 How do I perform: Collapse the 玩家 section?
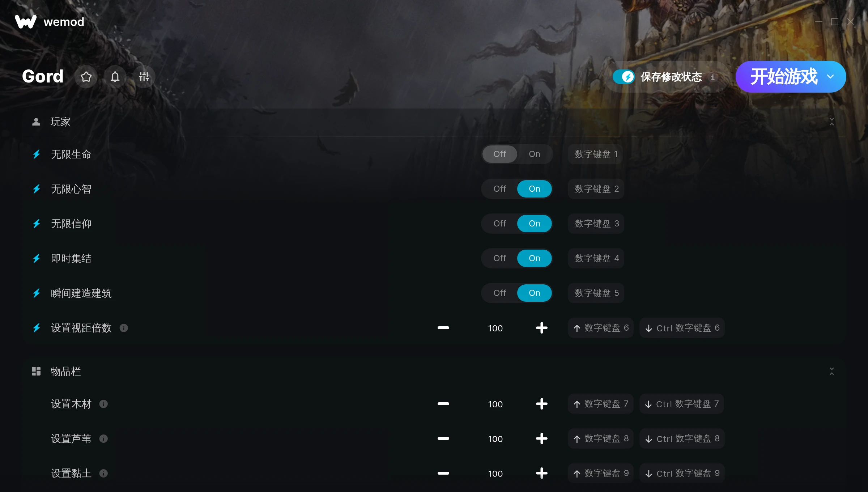[x=831, y=122]
